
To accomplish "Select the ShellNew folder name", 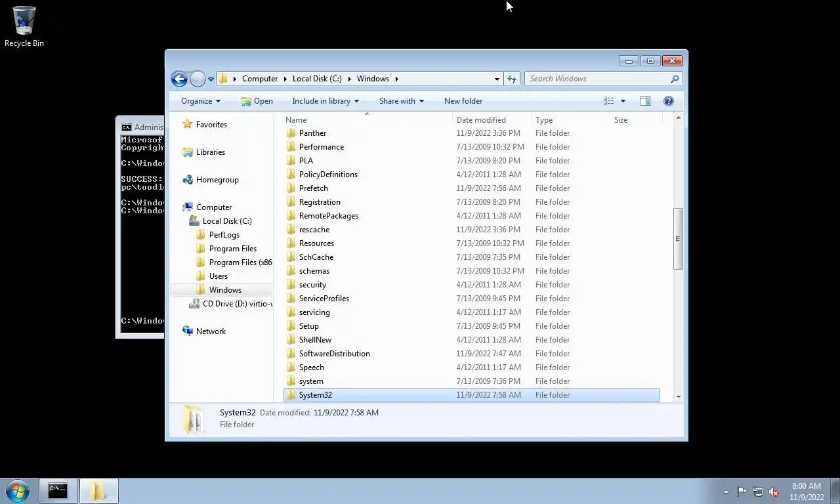I will tap(315, 340).
